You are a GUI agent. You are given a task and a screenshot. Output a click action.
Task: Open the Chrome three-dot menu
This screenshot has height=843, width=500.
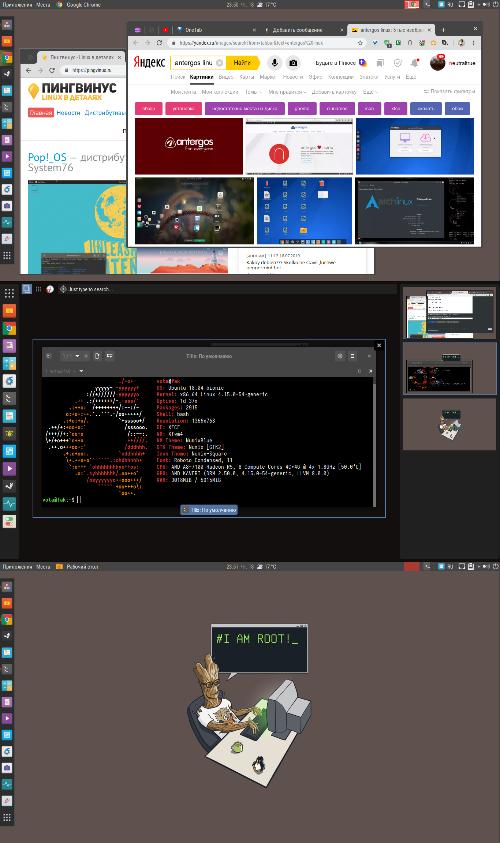pos(473,42)
